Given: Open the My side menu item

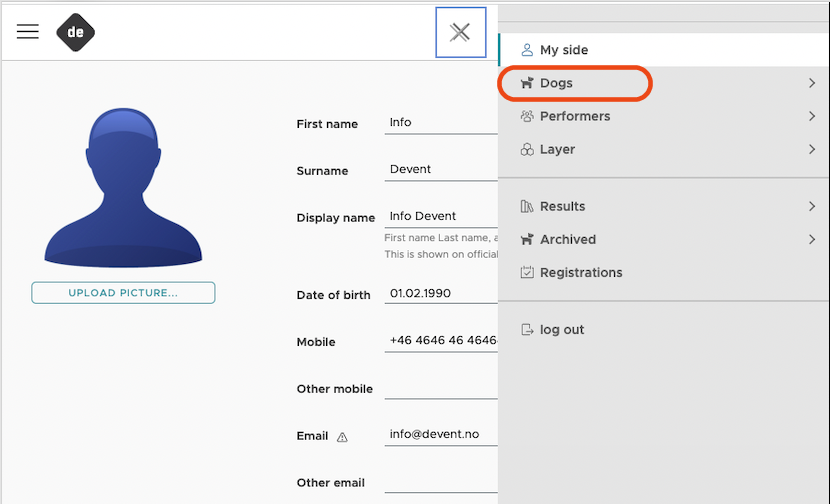Looking at the screenshot, I should [664, 50].
